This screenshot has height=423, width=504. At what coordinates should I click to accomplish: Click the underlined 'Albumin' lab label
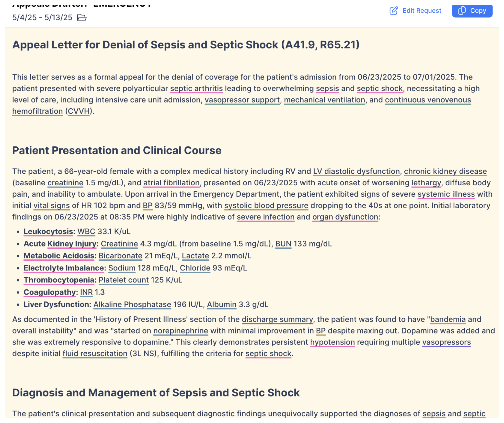(222, 304)
